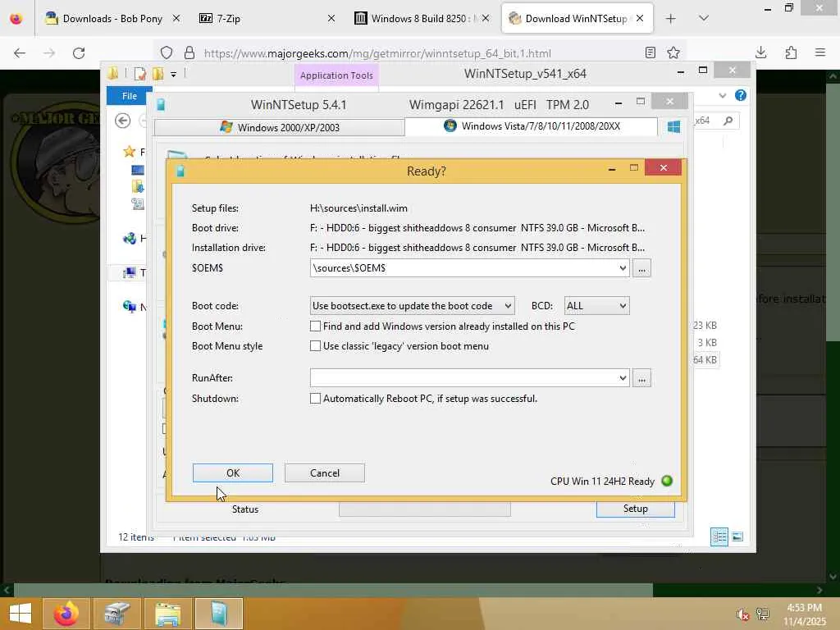This screenshot has height=630, width=840.
Task: Select the Homegroup icon in Explorer sidebar
Action: point(129,239)
